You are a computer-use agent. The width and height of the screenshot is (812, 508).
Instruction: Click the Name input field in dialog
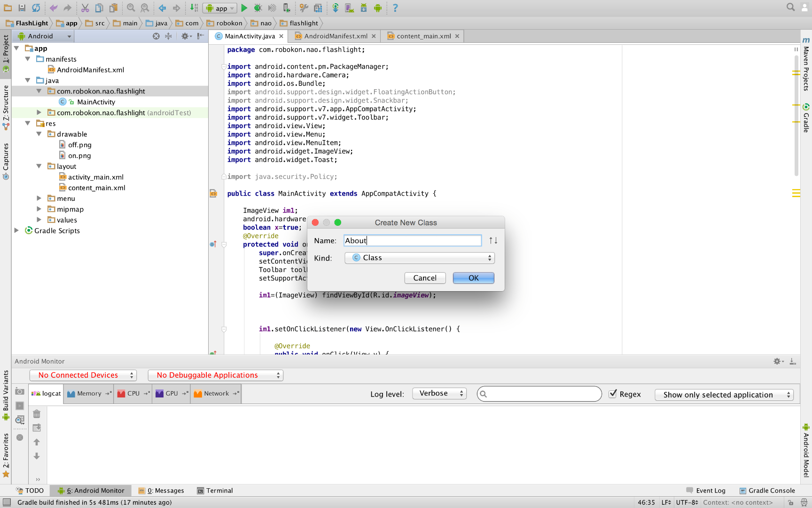pos(413,241)
